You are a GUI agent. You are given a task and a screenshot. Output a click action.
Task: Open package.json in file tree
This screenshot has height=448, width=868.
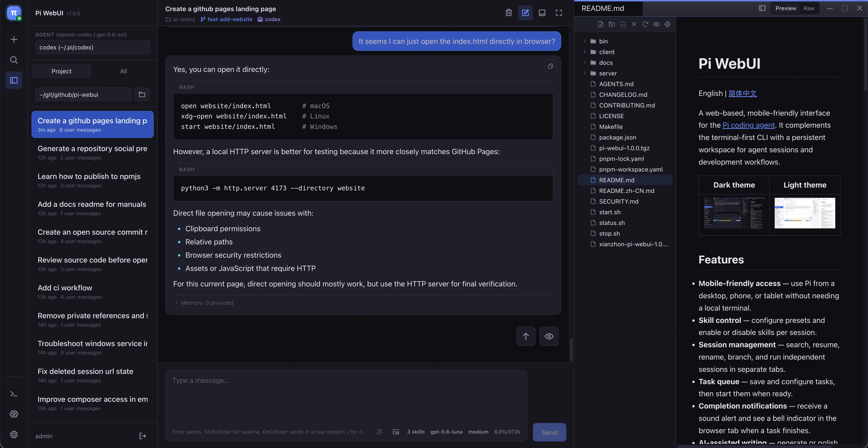tap(625, 138)
